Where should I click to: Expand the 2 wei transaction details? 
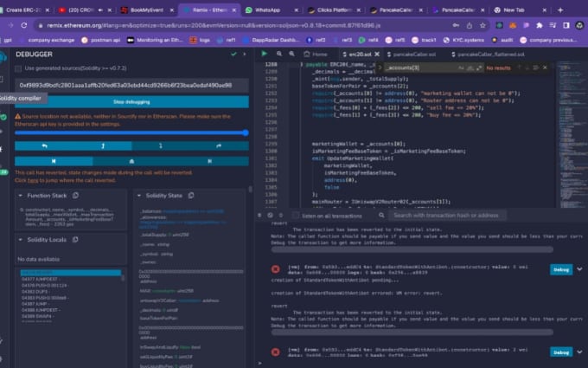[579, 352]
